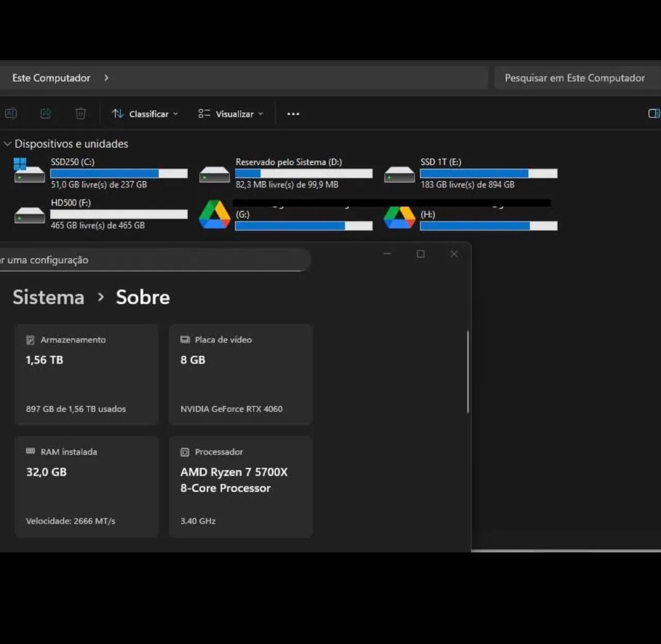Open the Armazenamento storage card
The height and width of the screenshot is (644, 661).
pos(86,374)
